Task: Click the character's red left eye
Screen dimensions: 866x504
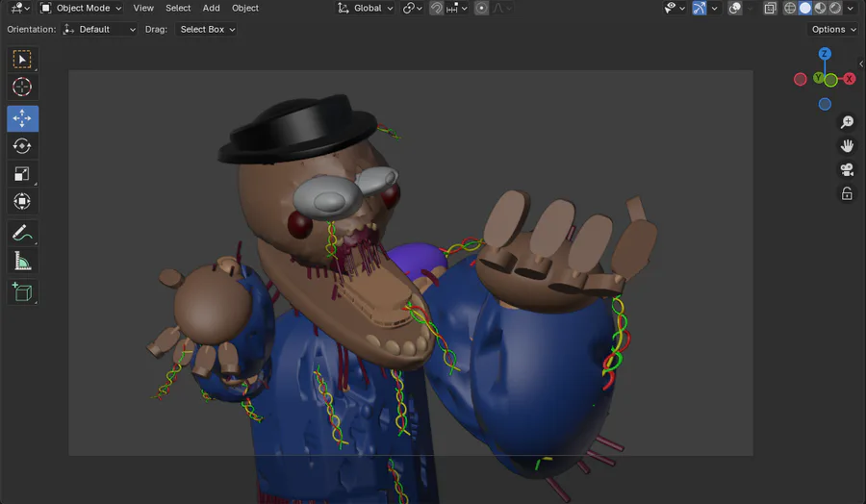Action: 299,225
